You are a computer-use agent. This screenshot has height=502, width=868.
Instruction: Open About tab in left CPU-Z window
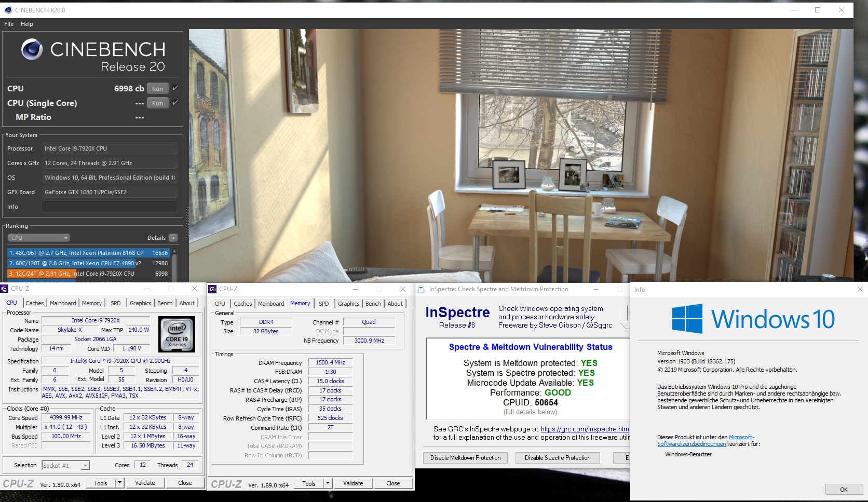click(x=187, y=303)
